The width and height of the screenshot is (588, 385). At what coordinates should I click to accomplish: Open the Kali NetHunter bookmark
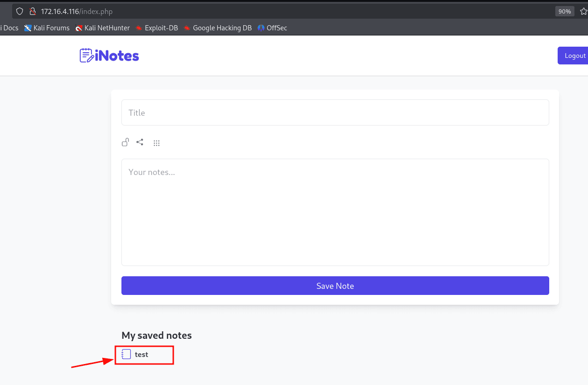[x=103, y=28]
